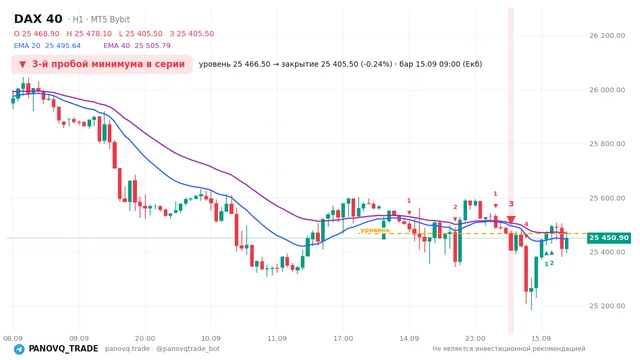Viewport: 640px width, 360px height.
Task: Click the EMA 20 legend value 25 495.64
Action: pos(63,45)
